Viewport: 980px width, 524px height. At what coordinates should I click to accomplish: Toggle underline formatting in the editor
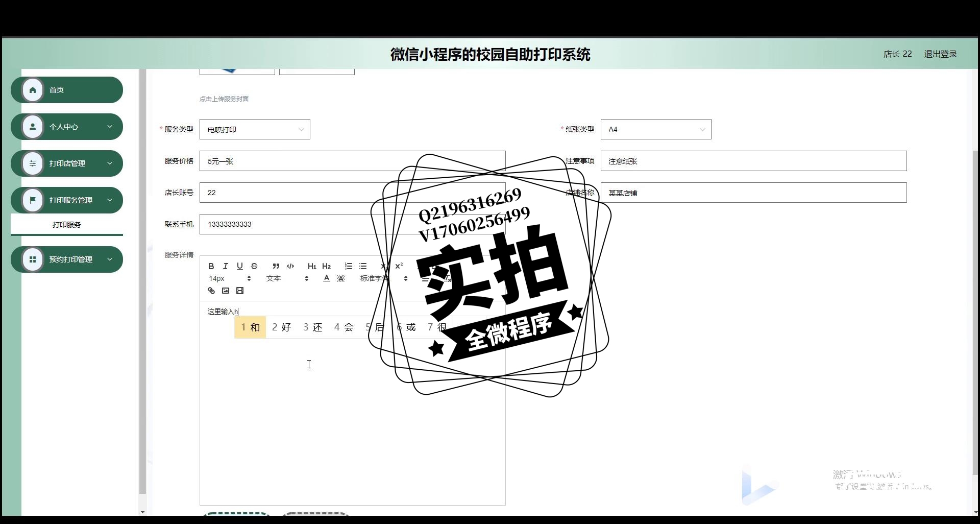pyautogui.click(x=239, y=266)
